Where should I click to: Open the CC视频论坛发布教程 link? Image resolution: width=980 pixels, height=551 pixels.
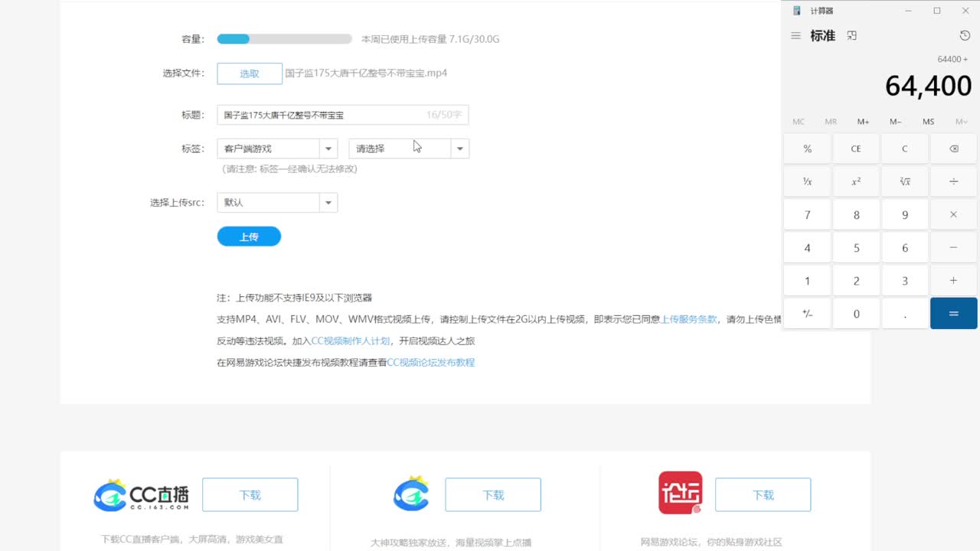coord(431,362)
